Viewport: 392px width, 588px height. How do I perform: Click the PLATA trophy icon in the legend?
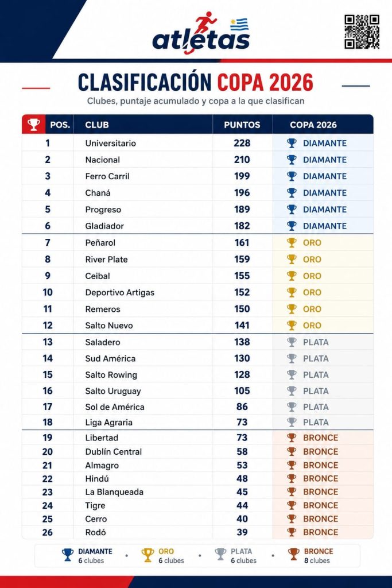[221, 555]
